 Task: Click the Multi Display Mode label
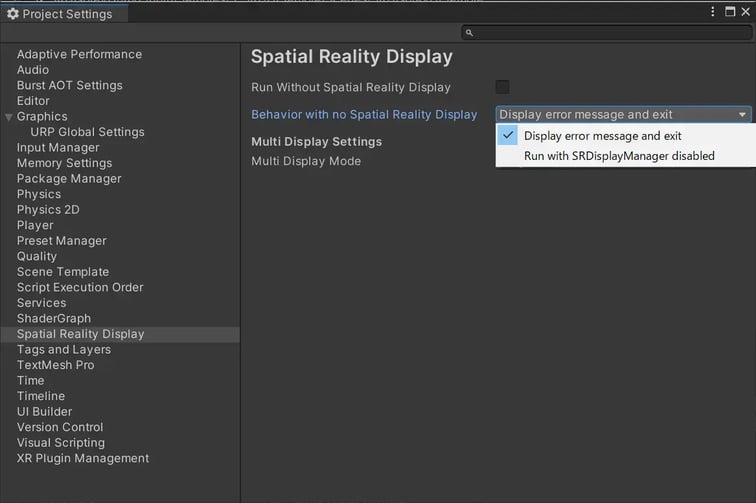(x=306, y=161)
